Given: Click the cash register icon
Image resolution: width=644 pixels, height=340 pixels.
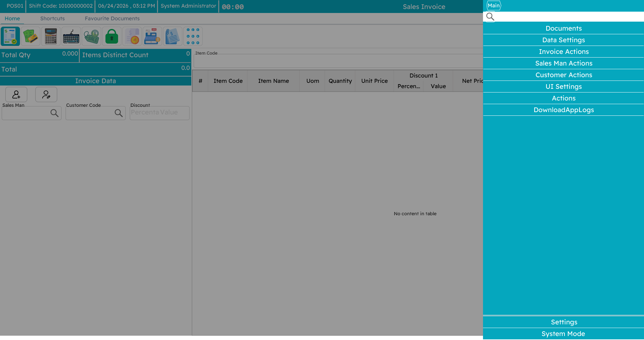Looking at the screenshot, I should (152, 36).
